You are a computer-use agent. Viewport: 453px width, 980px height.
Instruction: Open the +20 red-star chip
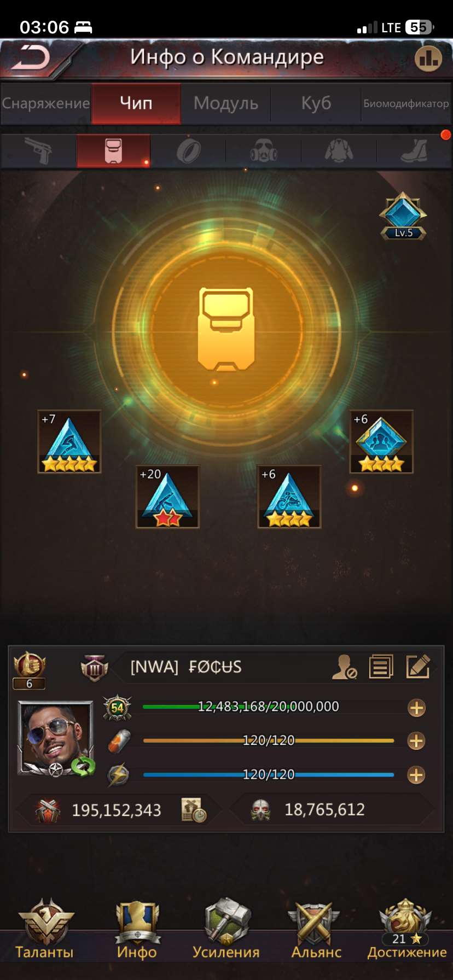(x=167, y=497)
